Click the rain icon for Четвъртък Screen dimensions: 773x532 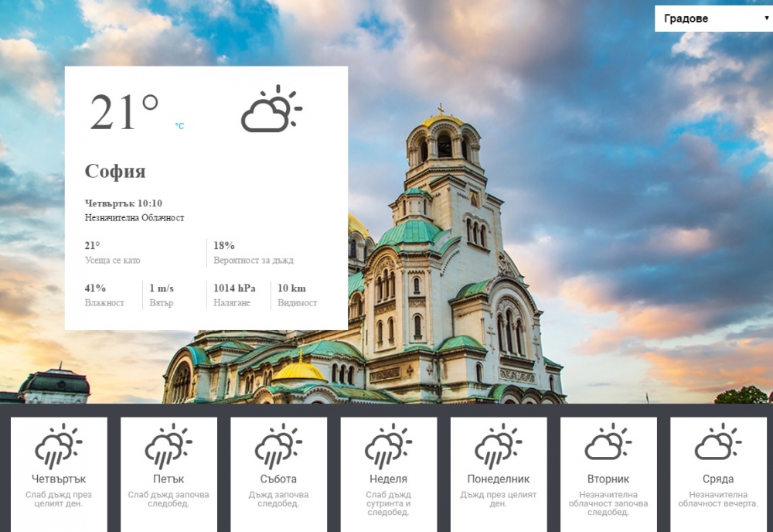[x=58, y=445]
